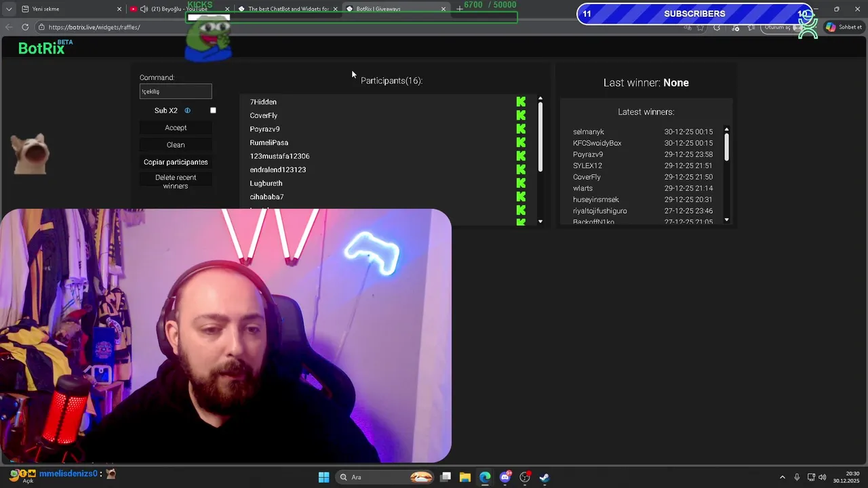Click the latest winners scroll-up arrow
The height and width of the screenshot is (488, 868).
(x=726, y=129)
